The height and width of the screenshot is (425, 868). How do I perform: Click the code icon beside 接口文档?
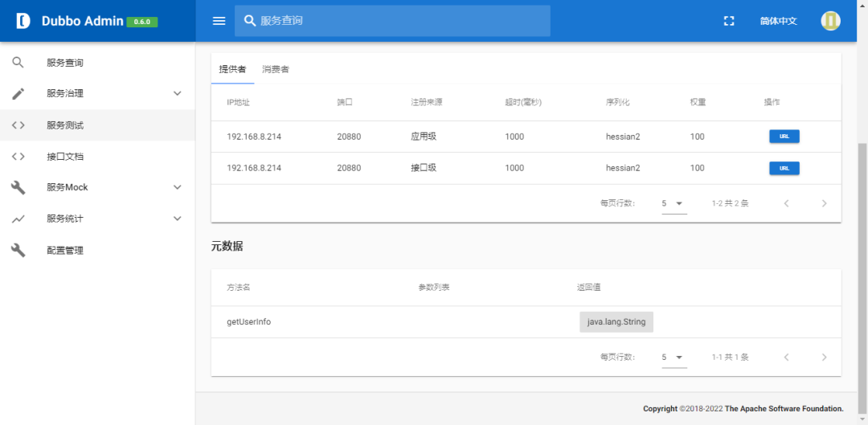click(x=18, y=157)
